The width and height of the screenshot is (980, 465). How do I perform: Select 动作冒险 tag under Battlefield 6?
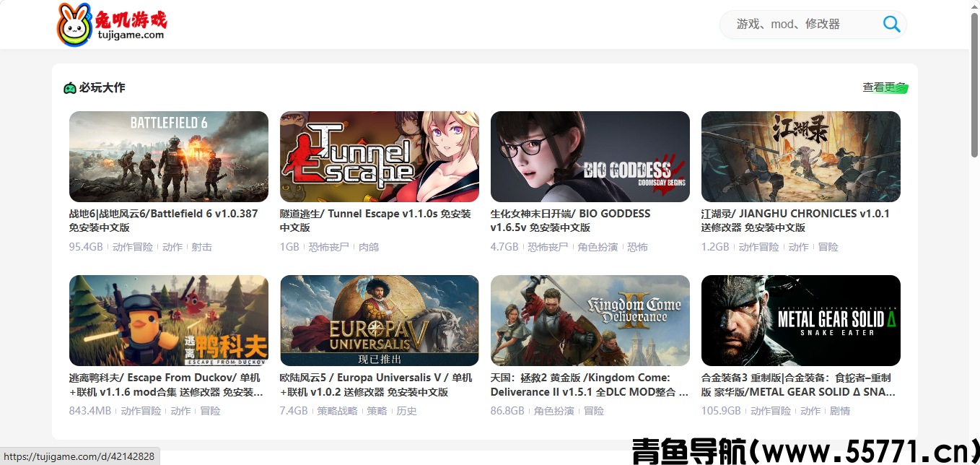(133, 247)
